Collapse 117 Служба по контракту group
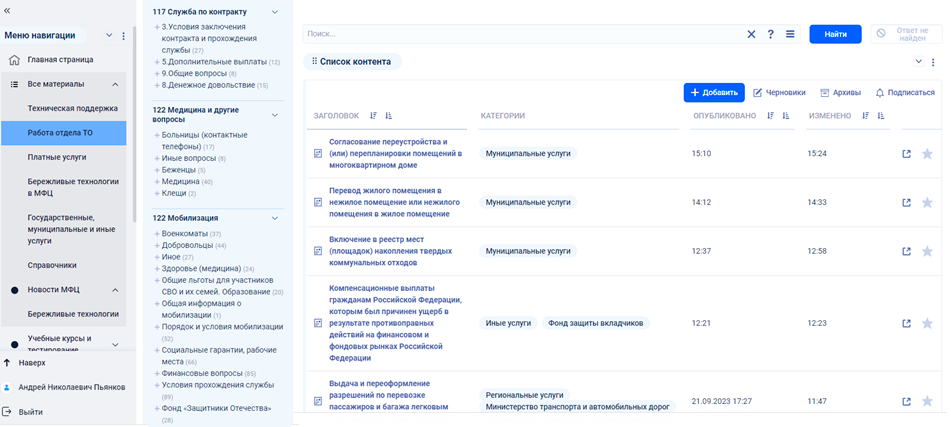Image resolution: width=951 pixels, height=427 pixels. click(275, 12)
